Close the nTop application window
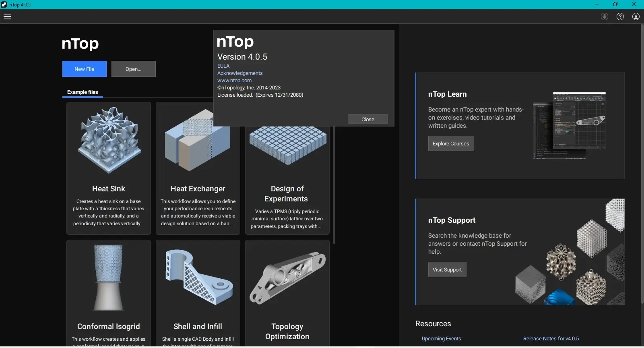Image resolution: width=644 pixels, height=348 pixels. (x=634, y=4)
